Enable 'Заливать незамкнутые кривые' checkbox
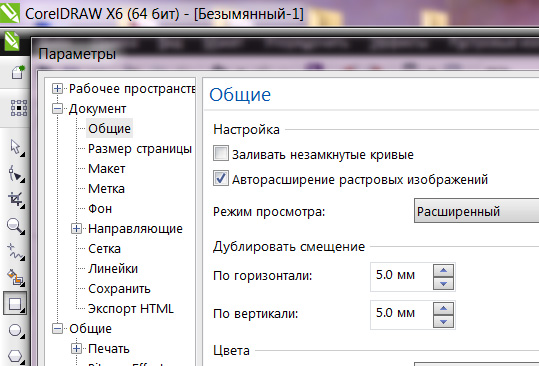This screenshot has width=539, height=366. 220,153
